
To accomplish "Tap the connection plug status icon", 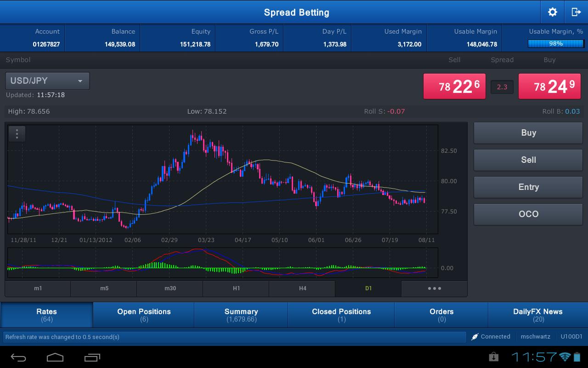I will tap(475, 337).
